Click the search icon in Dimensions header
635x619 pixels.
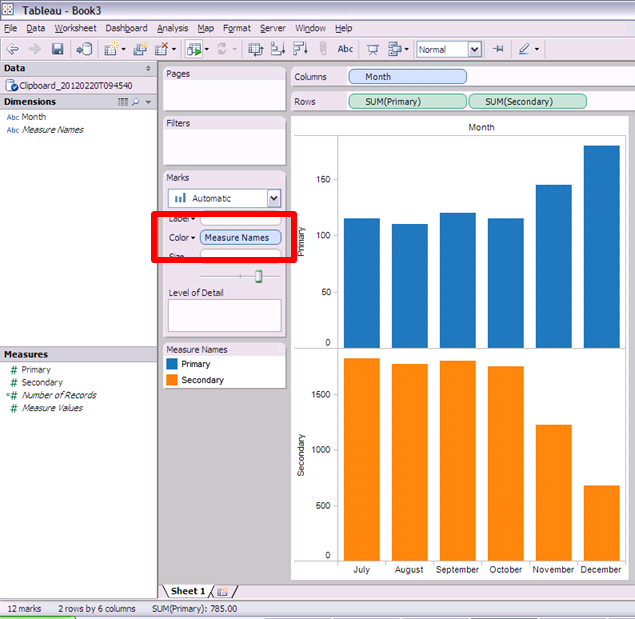(x=136, y=102)
